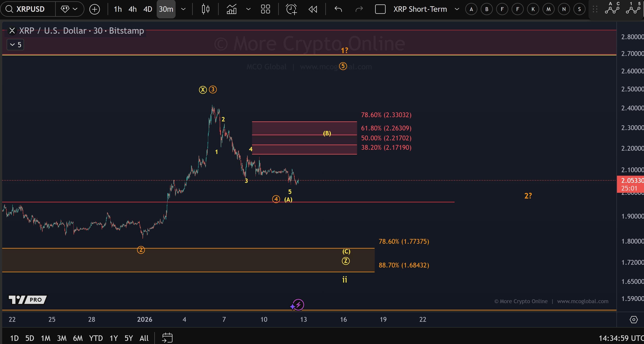
Task: Open the multi-chart layout grid selector
Action: click(x=266, y=9)
